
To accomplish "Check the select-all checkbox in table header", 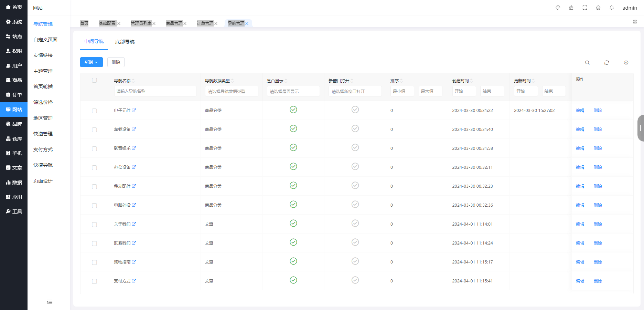I will pos(94,80).
